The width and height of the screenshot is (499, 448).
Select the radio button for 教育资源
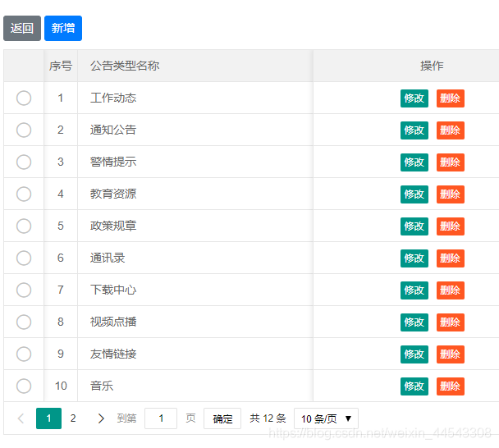pos(24,194)
